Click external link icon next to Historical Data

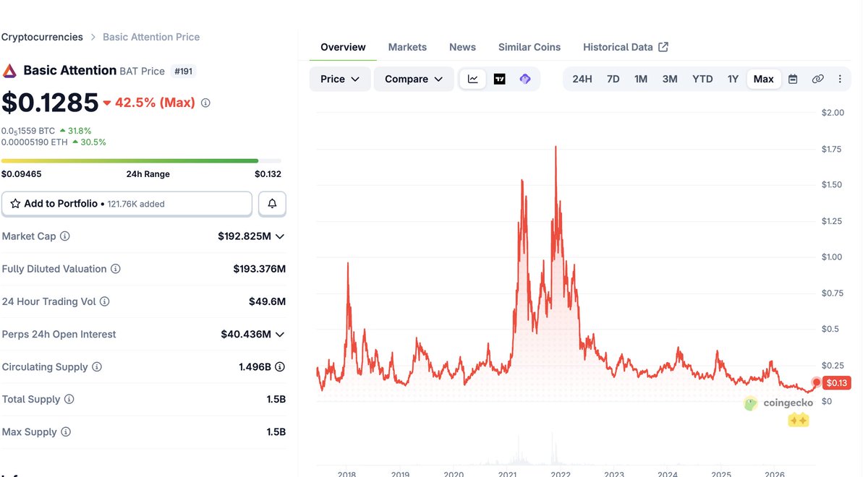pyautogui.click(x=663, y=47)
